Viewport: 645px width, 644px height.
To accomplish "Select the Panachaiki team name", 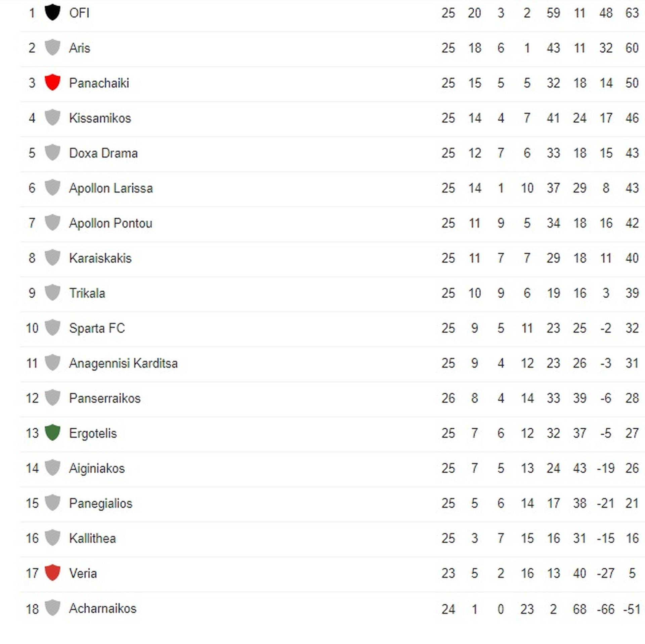I will (x=99, y=83).
